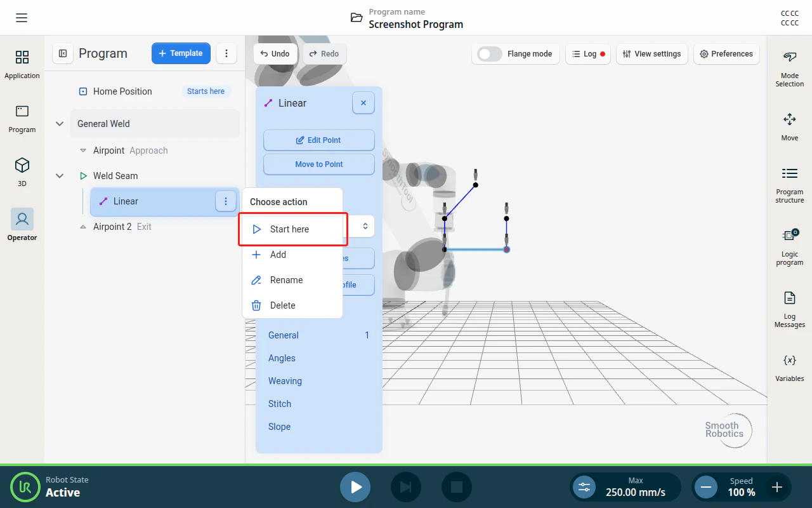Collapse the Program panel sidebar icon
This screenshot has height=508, width=812.
click(x=63, y=54)
